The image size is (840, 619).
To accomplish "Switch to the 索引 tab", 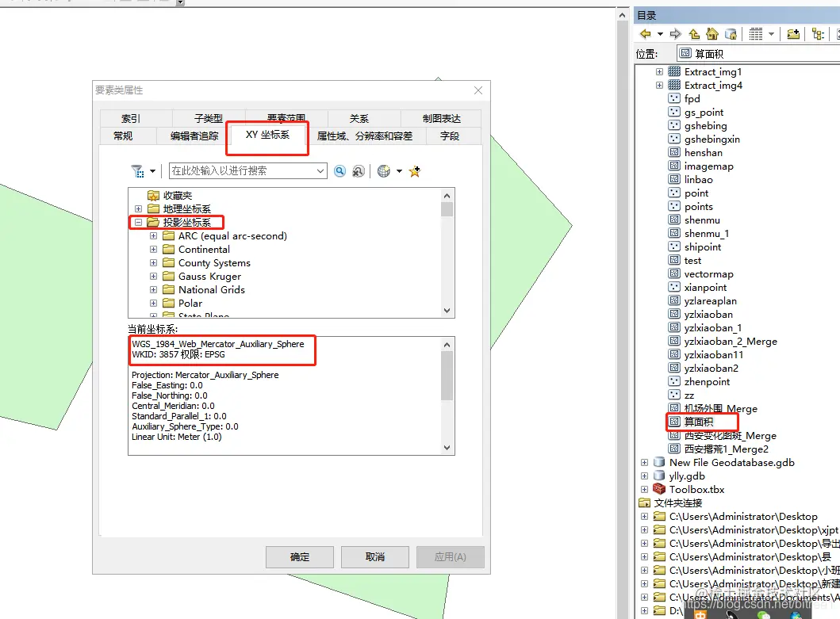I will [131, 118].
